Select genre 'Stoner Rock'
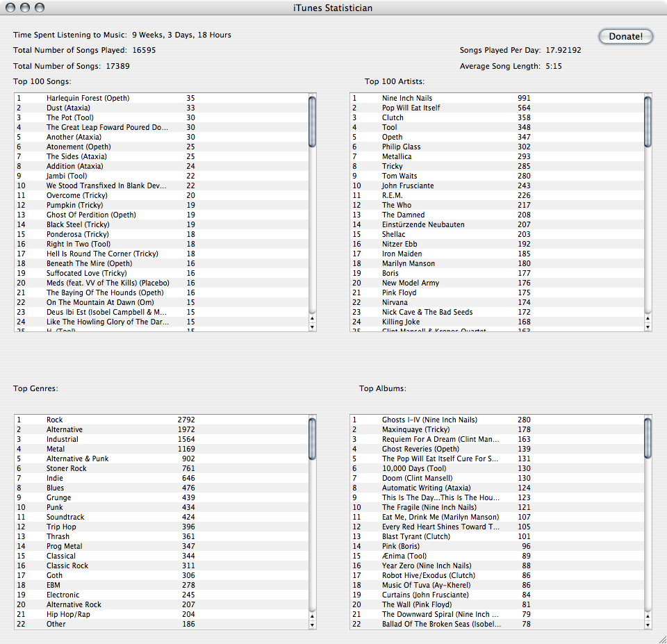This screenshot has width=667, height=644. coord(161,468)
